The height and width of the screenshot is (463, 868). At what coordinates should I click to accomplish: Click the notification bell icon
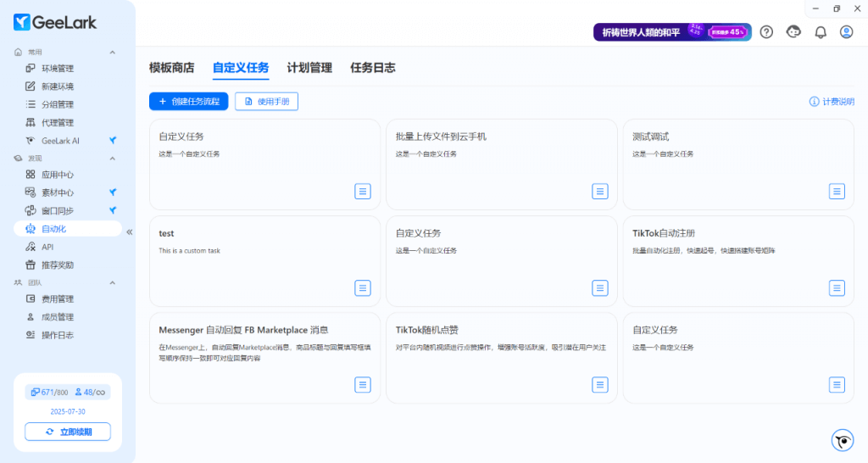[820, 32]
